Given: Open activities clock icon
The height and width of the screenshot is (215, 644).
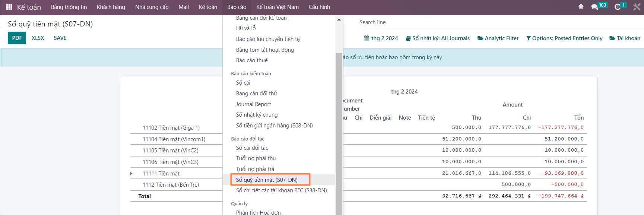Looking at the screenshot, I should coord(618,7).
